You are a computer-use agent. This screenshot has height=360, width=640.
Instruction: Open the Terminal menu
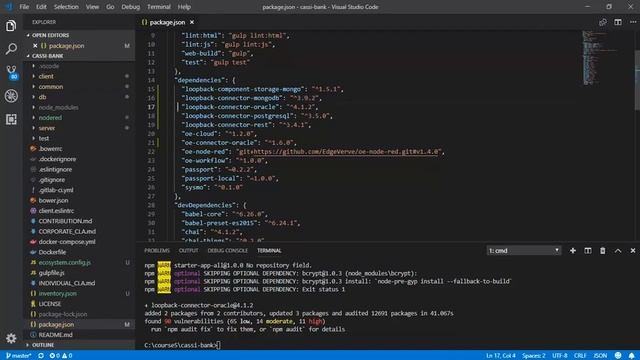pos(159,7)
